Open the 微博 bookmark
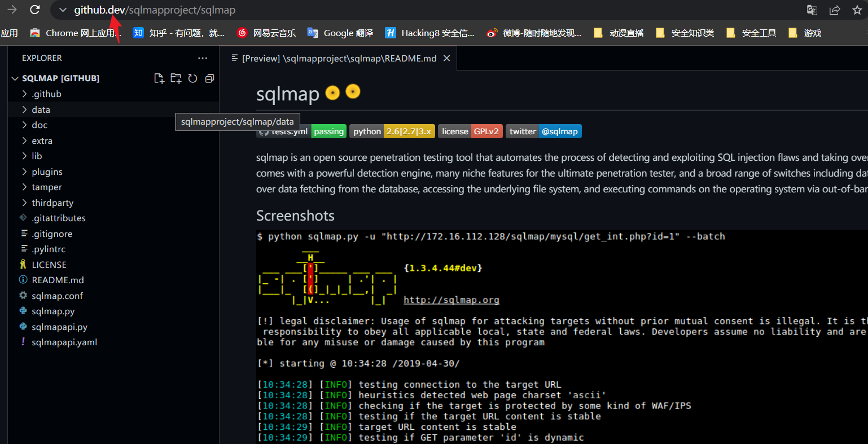Screen dimensions: 868x444 point(534,33)
